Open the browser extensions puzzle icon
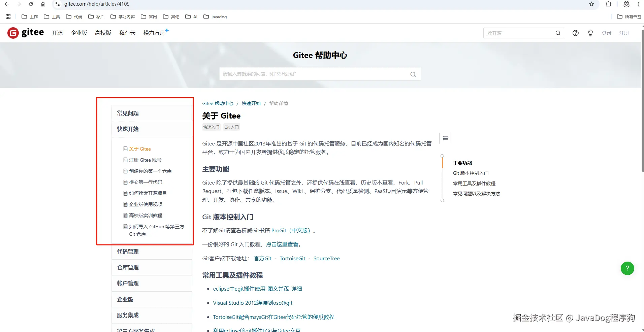The image size is (644, 332). 608,4
